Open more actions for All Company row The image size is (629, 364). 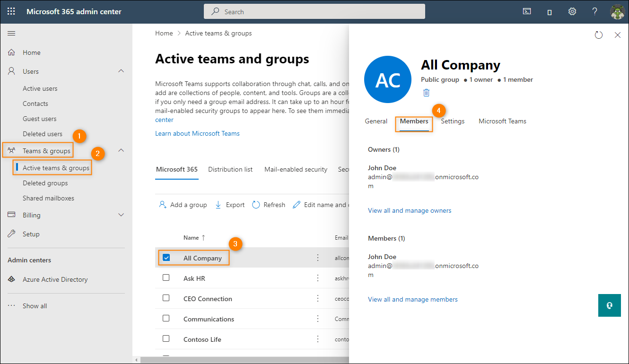coord(318,258)
